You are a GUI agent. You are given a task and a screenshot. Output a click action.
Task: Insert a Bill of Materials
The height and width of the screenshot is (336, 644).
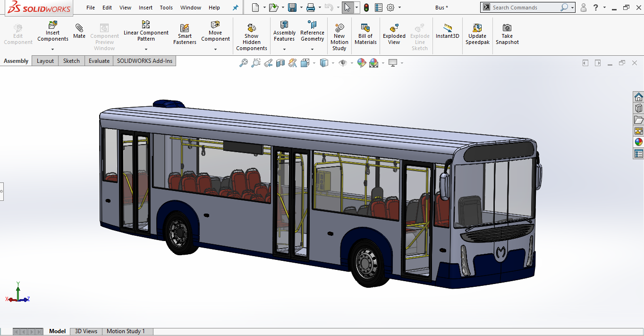[x=365, y=34]
